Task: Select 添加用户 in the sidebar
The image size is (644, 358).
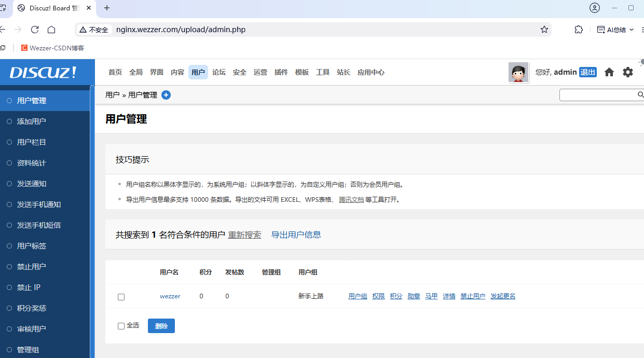Action: click(45, 121)
